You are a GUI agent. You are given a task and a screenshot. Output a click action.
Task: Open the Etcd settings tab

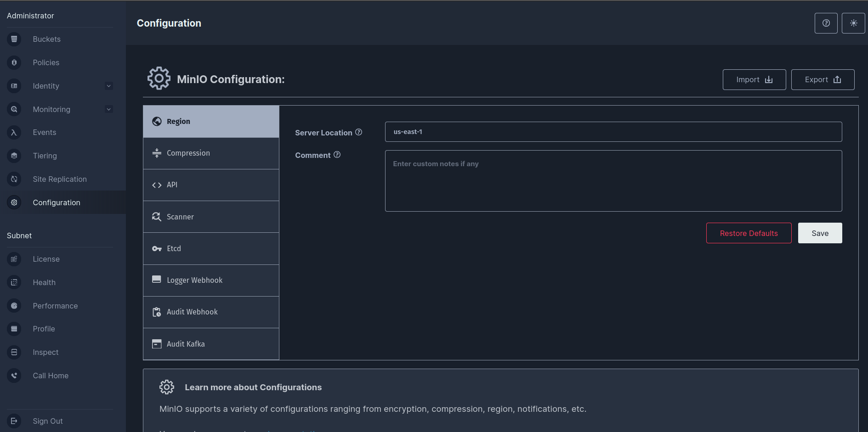point(211,248)
